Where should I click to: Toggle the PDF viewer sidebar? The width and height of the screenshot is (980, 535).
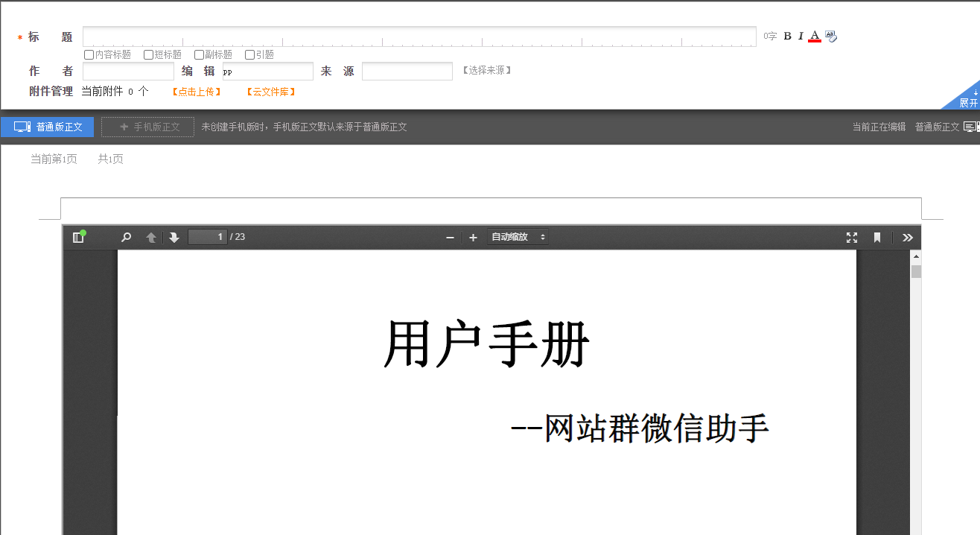[78, 237]
